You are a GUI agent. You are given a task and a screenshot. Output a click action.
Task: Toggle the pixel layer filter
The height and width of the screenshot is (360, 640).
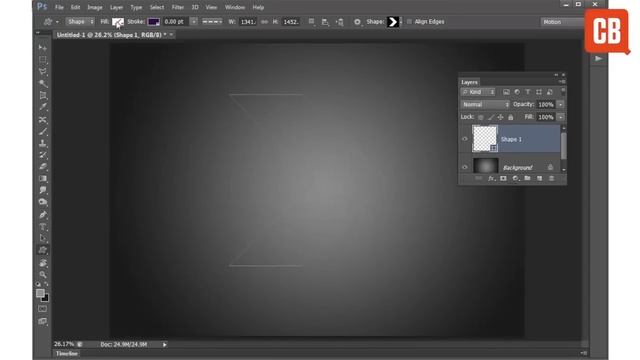click(x=506, y=92)
